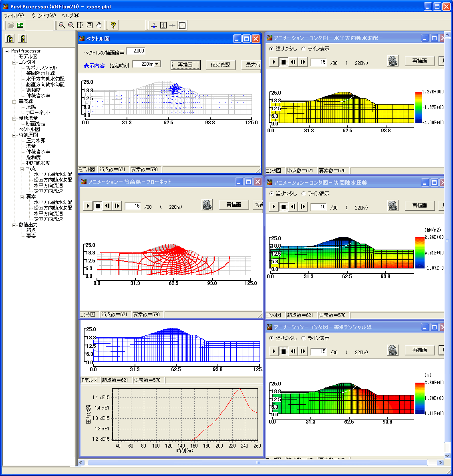Click the expand tree icon above PostProcessor
453x476 pixels.
10,38
